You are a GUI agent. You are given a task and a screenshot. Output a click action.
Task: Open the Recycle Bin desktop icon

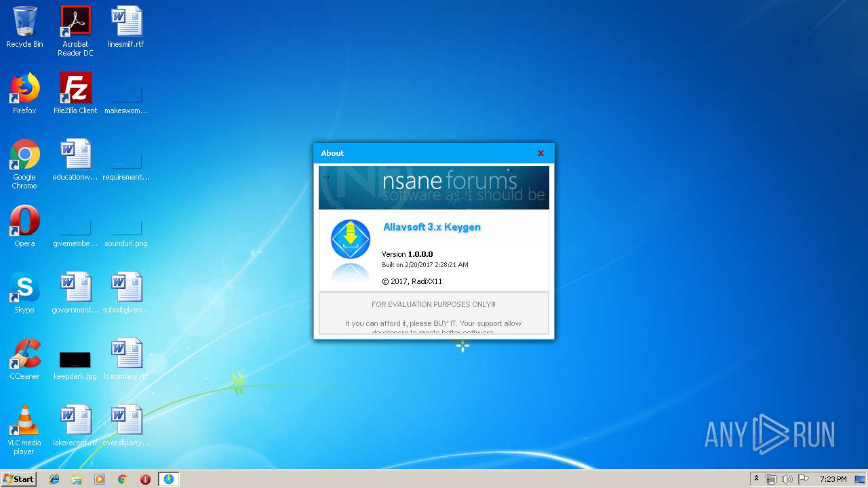(24, 27)
